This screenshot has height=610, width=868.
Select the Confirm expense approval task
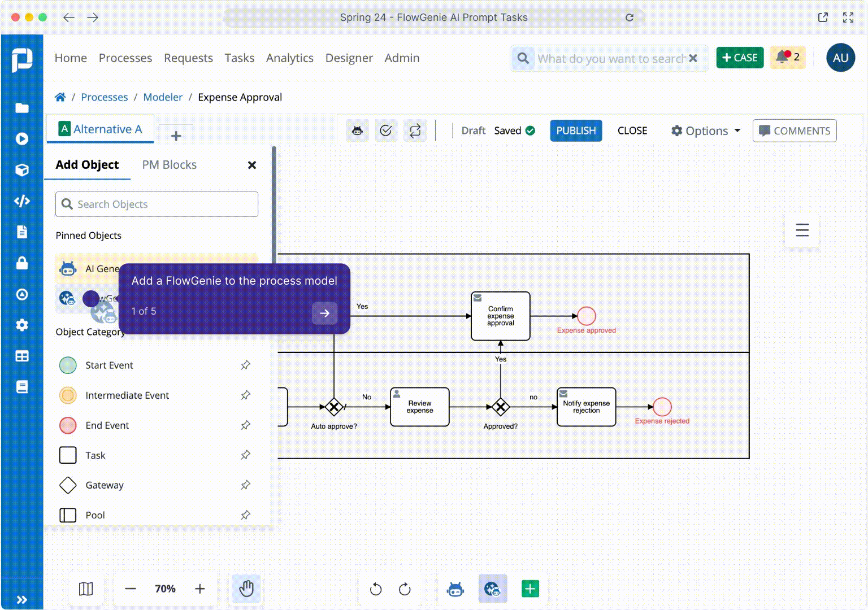501,316
